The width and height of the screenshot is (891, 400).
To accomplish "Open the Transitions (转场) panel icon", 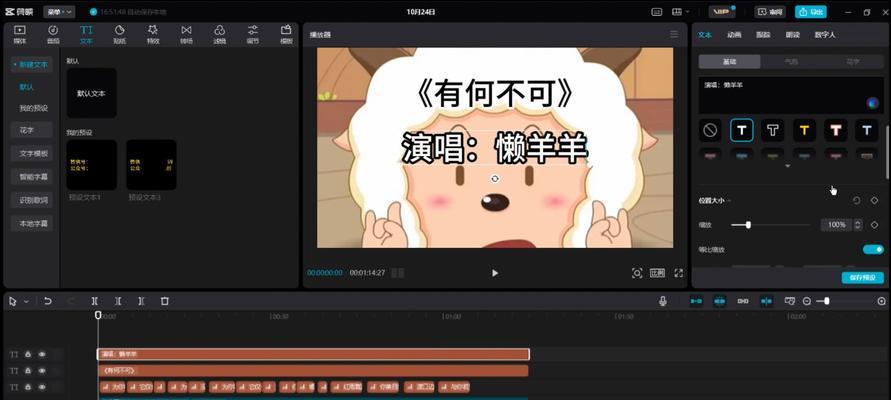I will 186,34.
